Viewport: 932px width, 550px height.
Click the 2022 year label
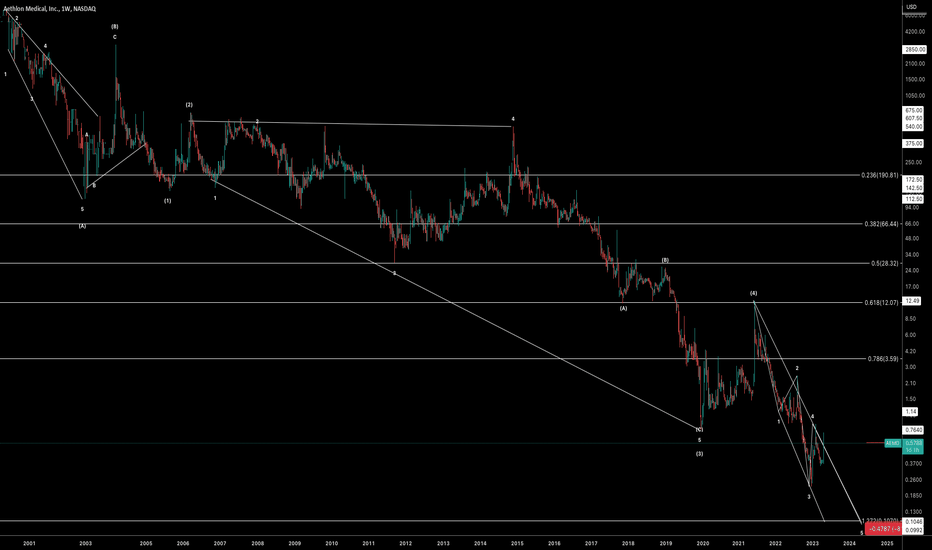coord(775,543)
